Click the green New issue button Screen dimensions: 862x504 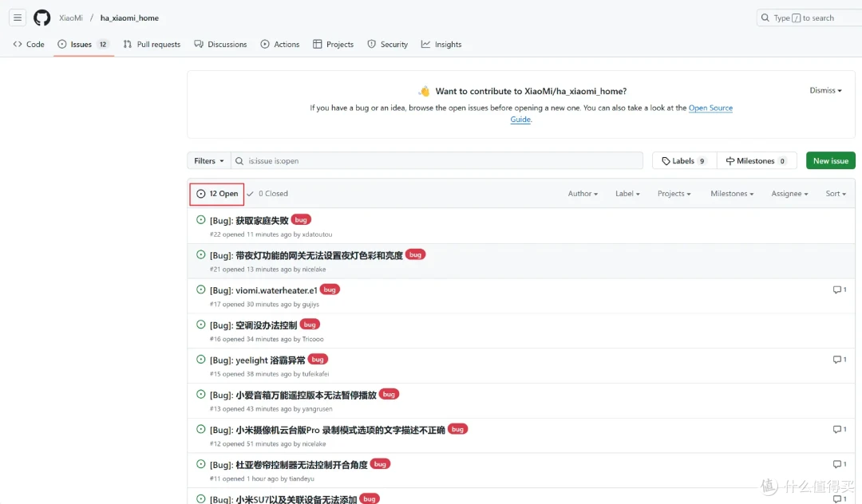[x=831, y=161]
